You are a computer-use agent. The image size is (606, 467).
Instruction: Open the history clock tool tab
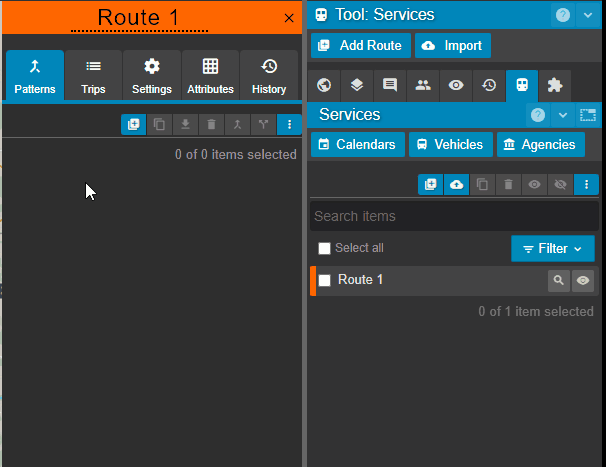click(488, 85)
